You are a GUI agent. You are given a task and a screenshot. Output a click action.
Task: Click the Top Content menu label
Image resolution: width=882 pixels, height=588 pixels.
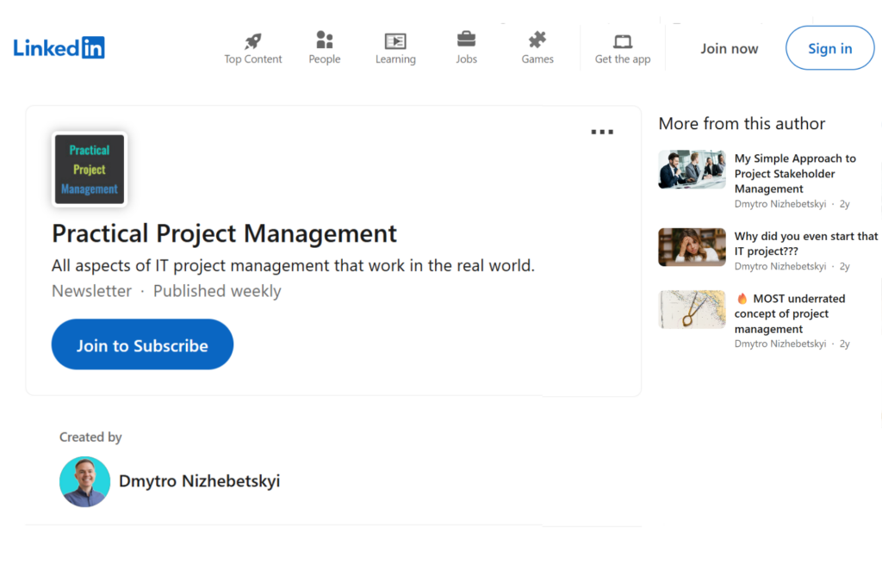coord(253,59)
